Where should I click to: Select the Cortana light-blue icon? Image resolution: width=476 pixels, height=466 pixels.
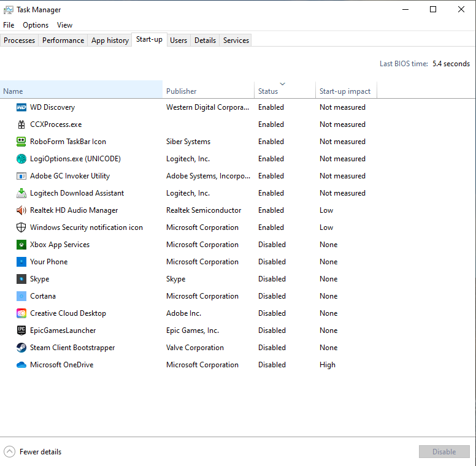[21, 296]
